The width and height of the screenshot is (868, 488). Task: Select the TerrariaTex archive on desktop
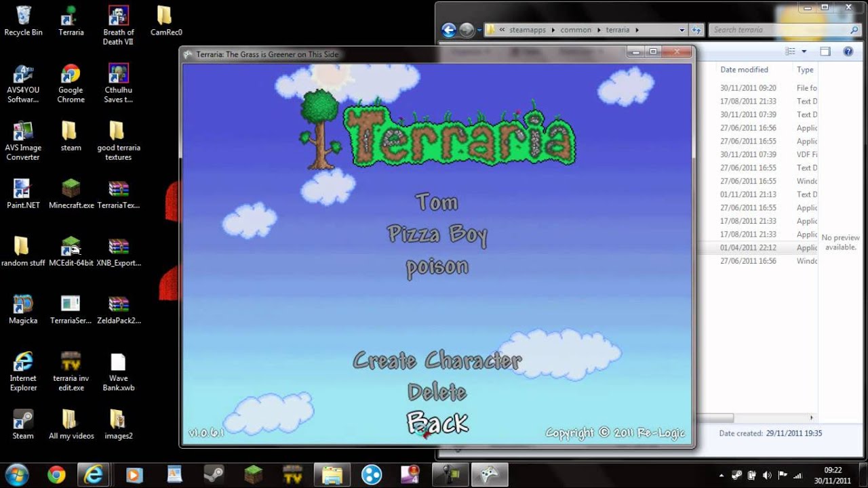[x=118, y=194]
